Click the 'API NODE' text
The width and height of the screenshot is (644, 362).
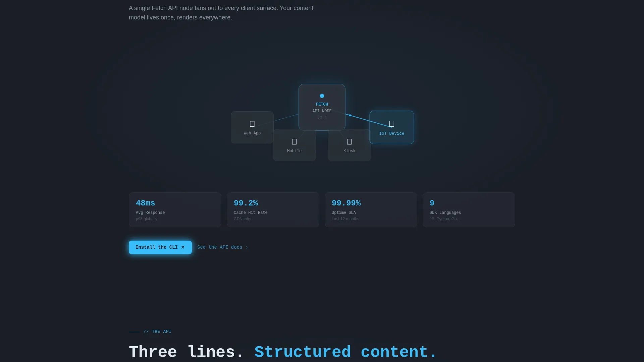point(322,111)
